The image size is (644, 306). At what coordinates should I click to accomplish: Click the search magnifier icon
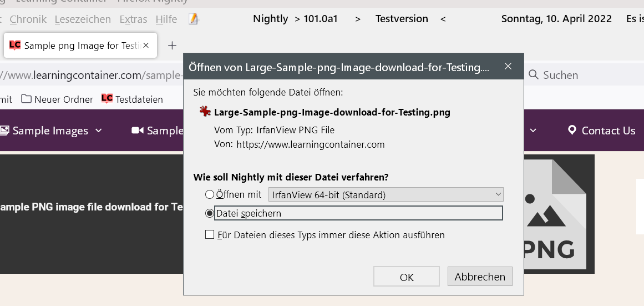click(534, 74)
